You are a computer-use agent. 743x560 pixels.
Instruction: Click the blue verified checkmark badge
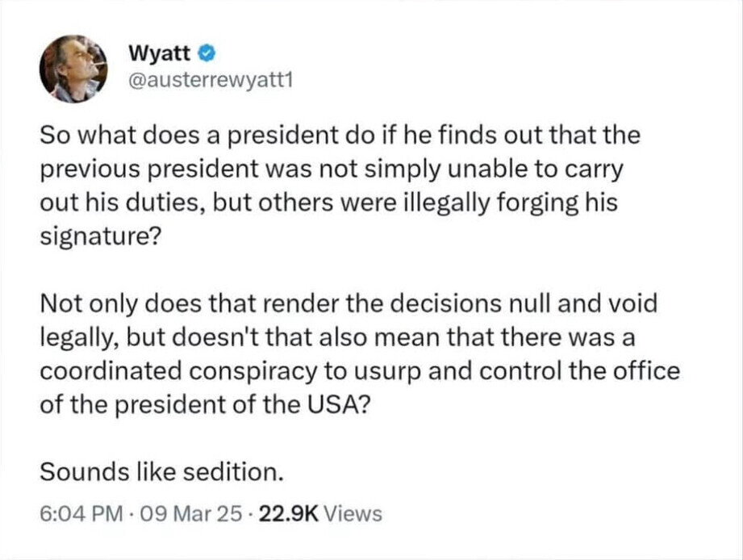206,54
